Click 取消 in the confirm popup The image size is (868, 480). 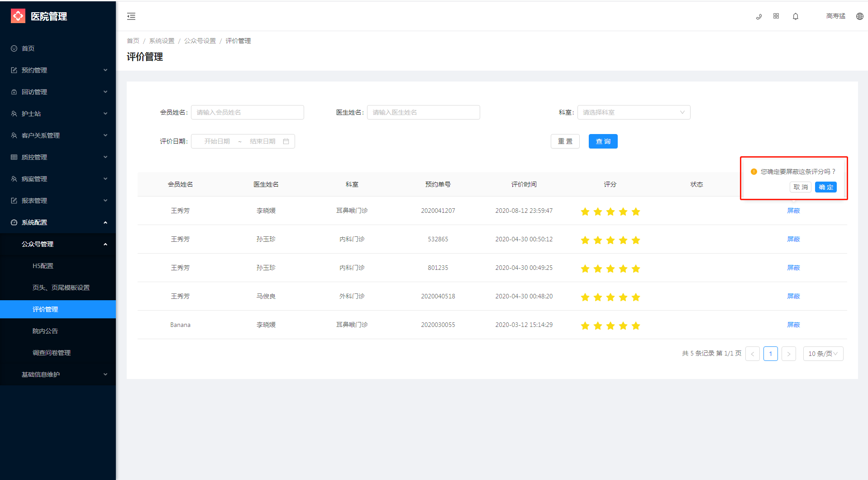(x=801, y=187)
